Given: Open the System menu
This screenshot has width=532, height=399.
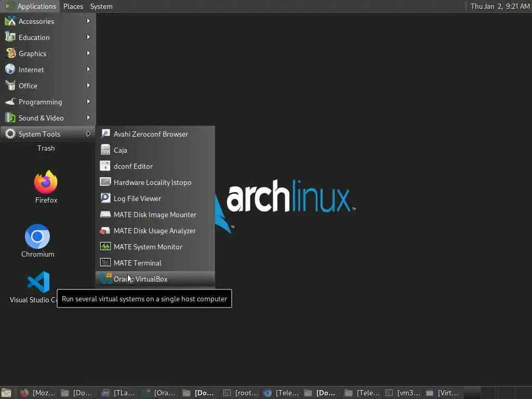Looking at the screenshot, I should [101, 6].
